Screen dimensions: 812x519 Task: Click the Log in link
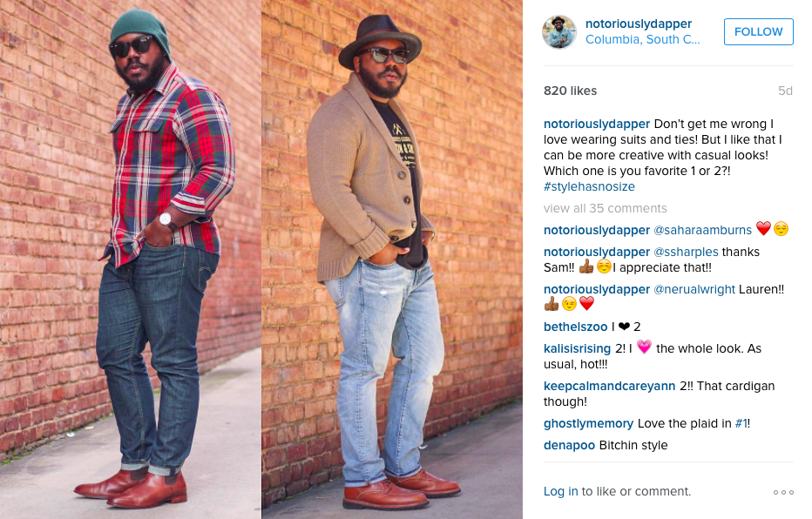tap(560, 492)
